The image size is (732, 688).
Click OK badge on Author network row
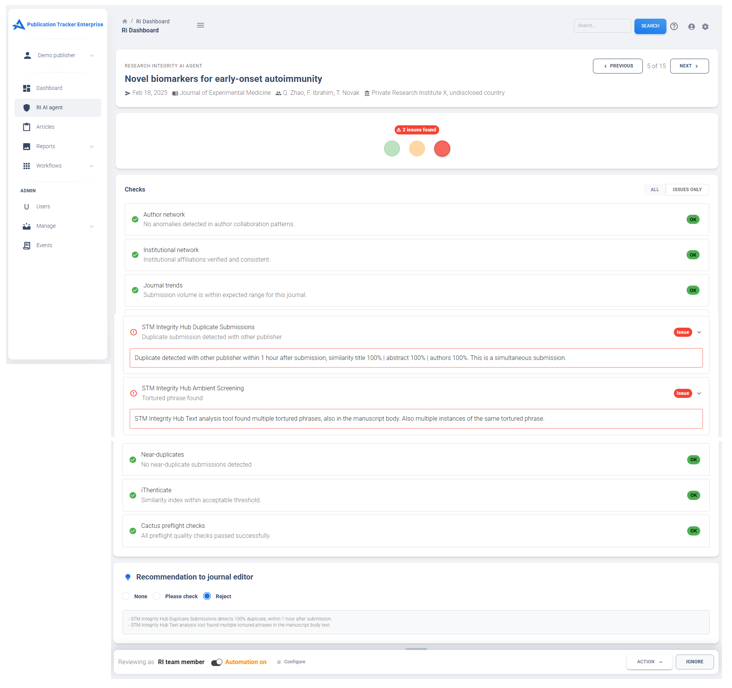pyautogui.click(x=693, y=219)
